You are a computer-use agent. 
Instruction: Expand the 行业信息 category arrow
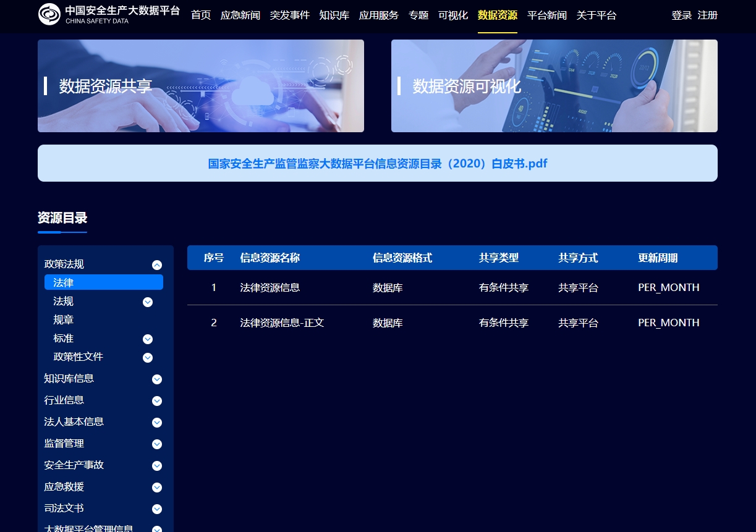pos(157,401)
